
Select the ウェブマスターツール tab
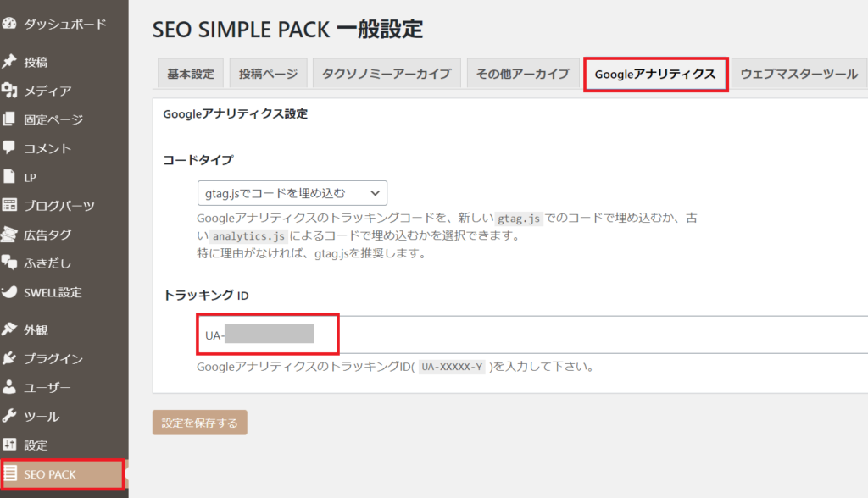click(x=799, y=74)
